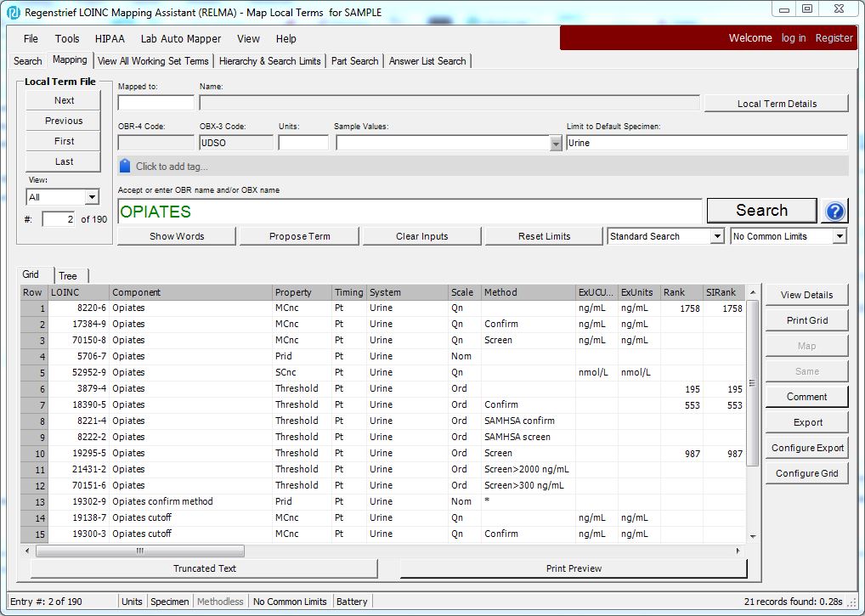Open the File menu

coord(31,38)
